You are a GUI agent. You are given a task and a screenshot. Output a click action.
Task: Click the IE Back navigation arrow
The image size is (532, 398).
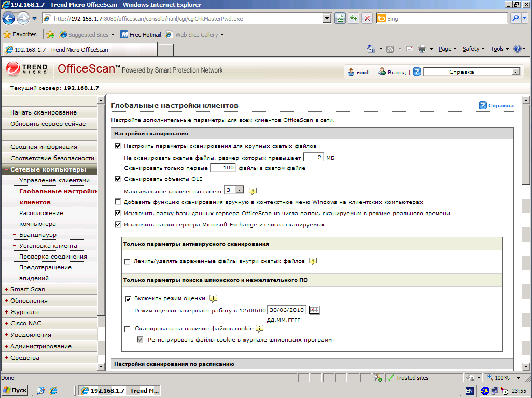coord(8,18)
